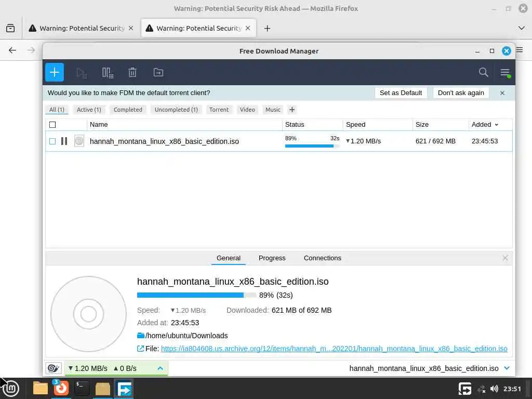Switch to first Firefox Warning tab

82,28
